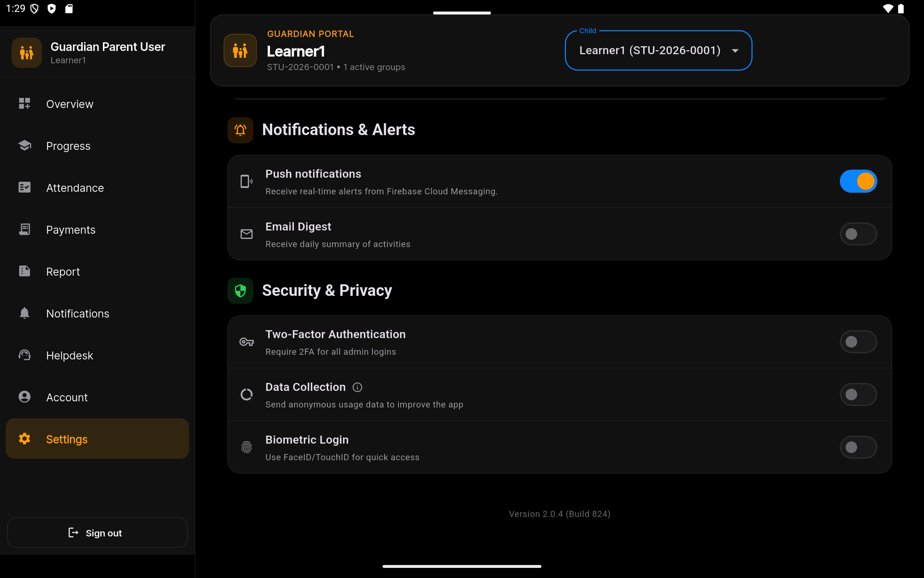The height and width of the screenshot is (578, 924).
Task: Turn on Biometric Login toggle
Action: [858, 447]
